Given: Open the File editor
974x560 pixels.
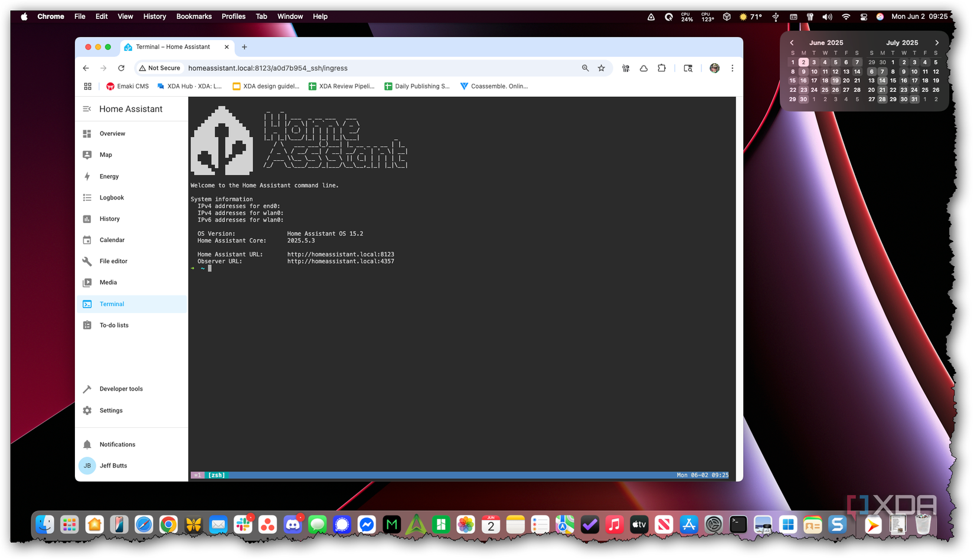Looking at the screenshot, I should (x=114, y=261).
